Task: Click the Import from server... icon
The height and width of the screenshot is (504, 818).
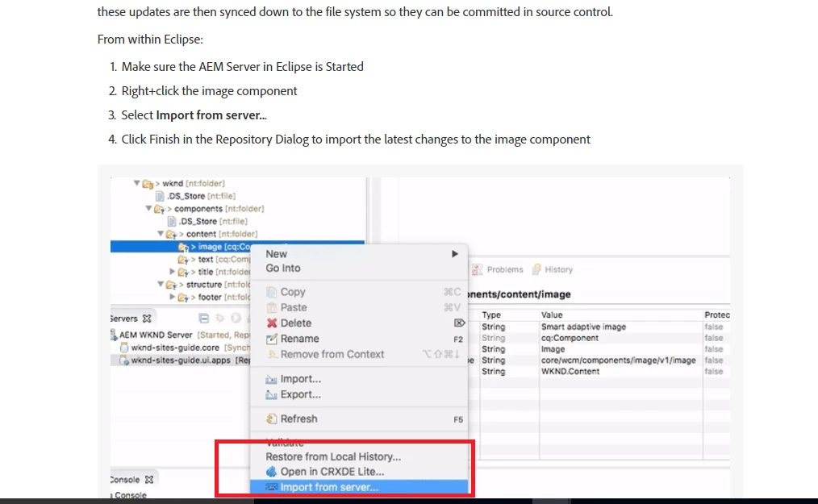Action: 271,487
